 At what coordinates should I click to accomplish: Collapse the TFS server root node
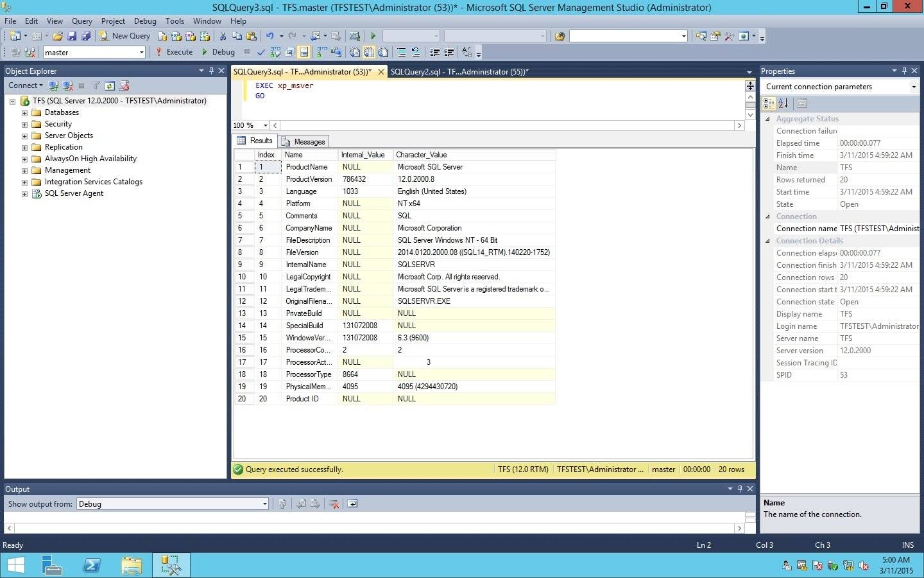pos(12,101)
